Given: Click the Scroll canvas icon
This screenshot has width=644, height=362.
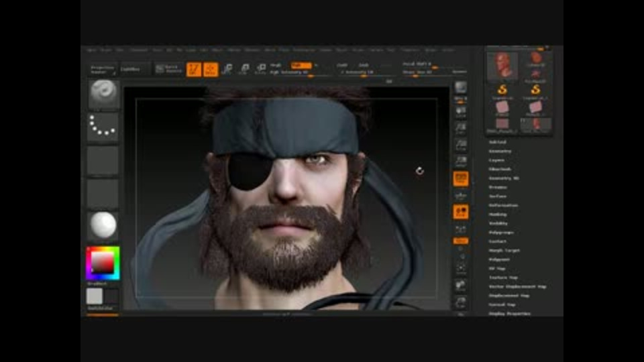Looking at the screenshot, I should coord(461,112).
